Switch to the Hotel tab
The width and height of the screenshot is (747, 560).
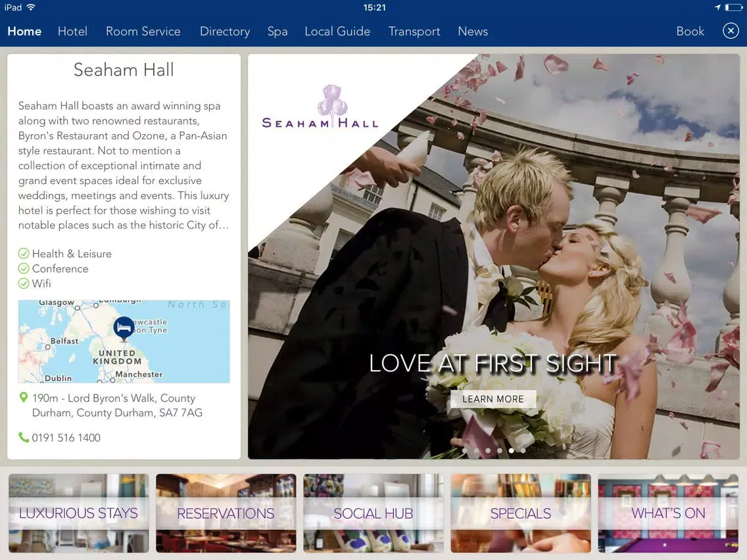pyautogui.click(x=72, y=32)
